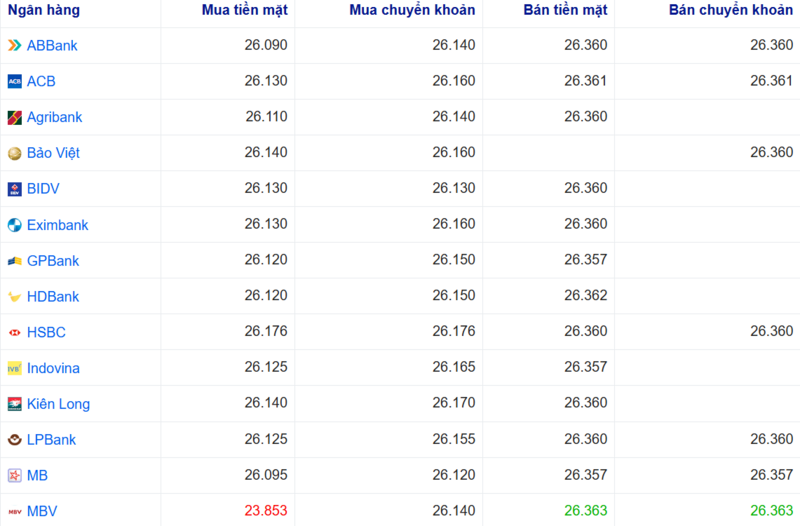Click the GPBank logo icon
Viewport: 800px width, 526px height.
(14, 261)
